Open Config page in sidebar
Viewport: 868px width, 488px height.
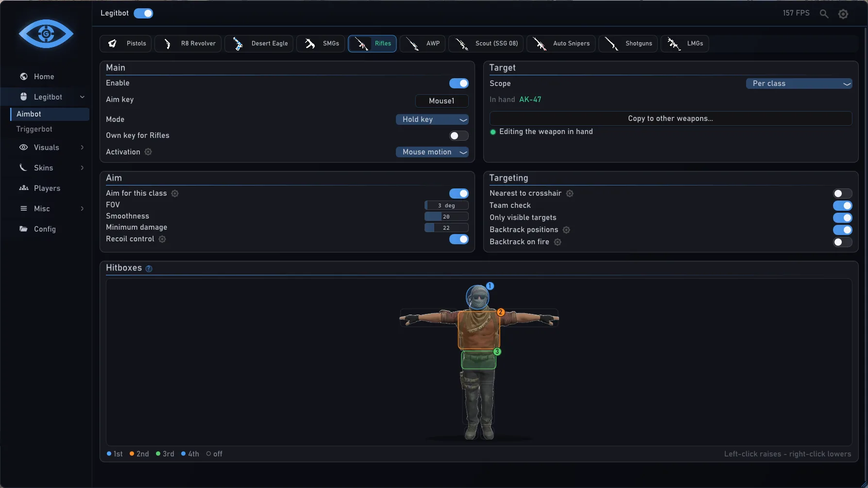[x=45, y=229]
